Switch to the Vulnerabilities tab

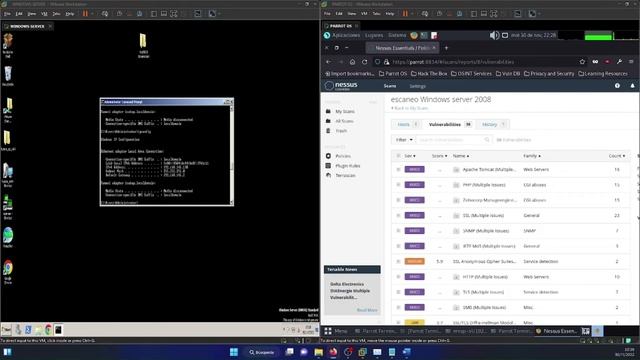[450, 124]
